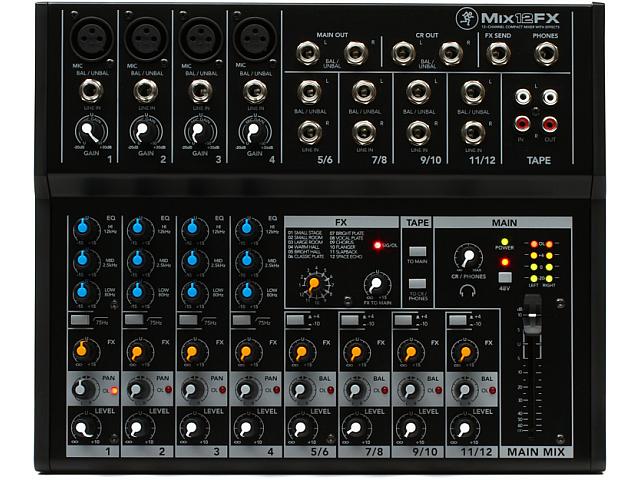Click the PHONES headphone jack
Screen dimensions: 640x480
pyautogui.click(x=546, y=53)
